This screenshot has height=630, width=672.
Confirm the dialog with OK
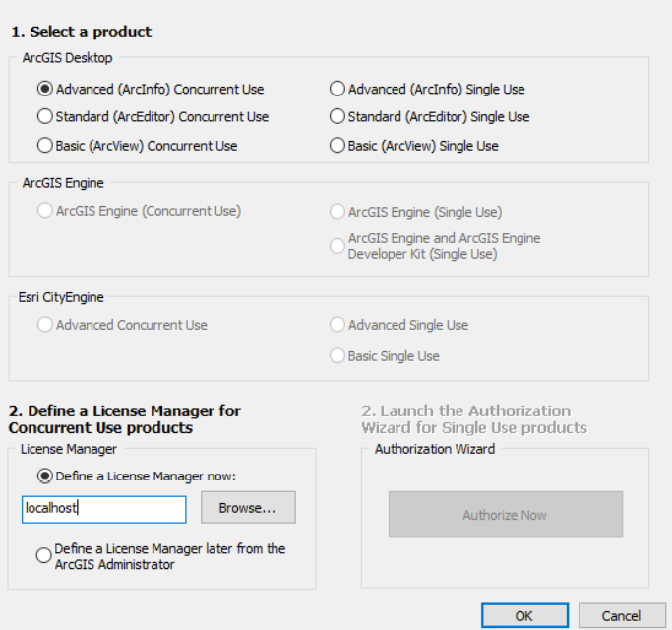pos(524,616)
